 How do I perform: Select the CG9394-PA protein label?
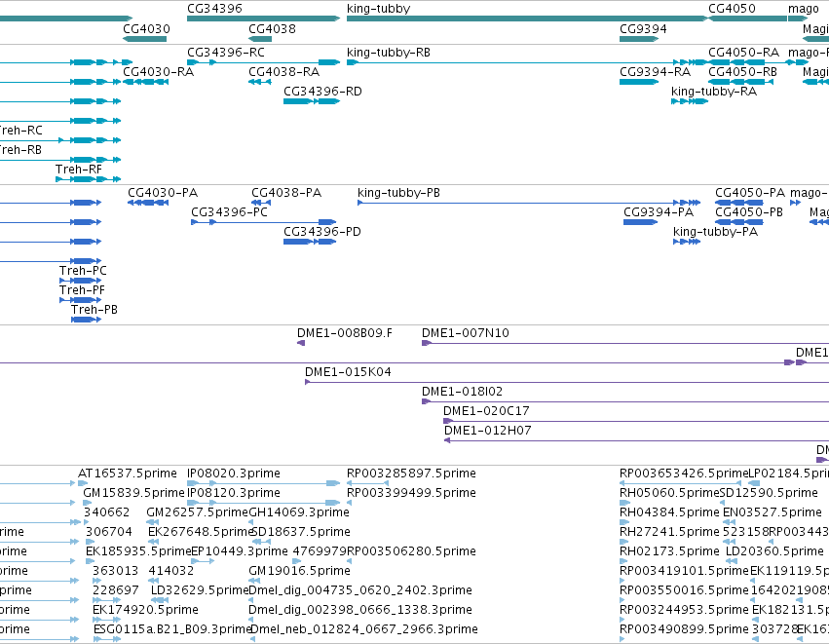[x=659, y=212]
